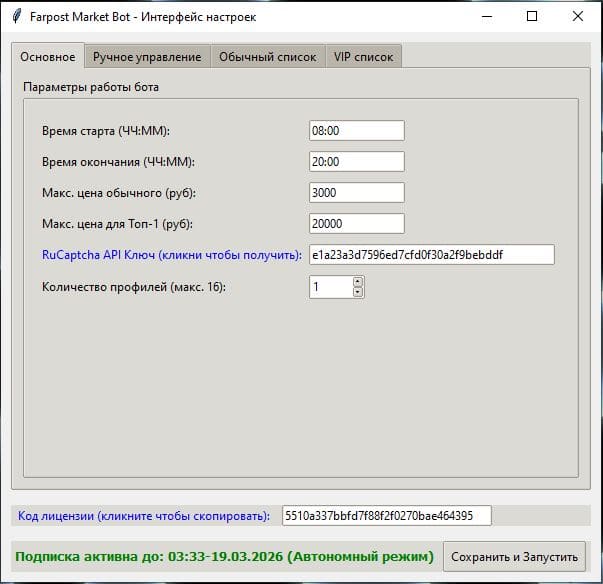The height and width of the screenshot is (584, 603).
Task: Switch to the Основное tab
Action: [47, 57]
